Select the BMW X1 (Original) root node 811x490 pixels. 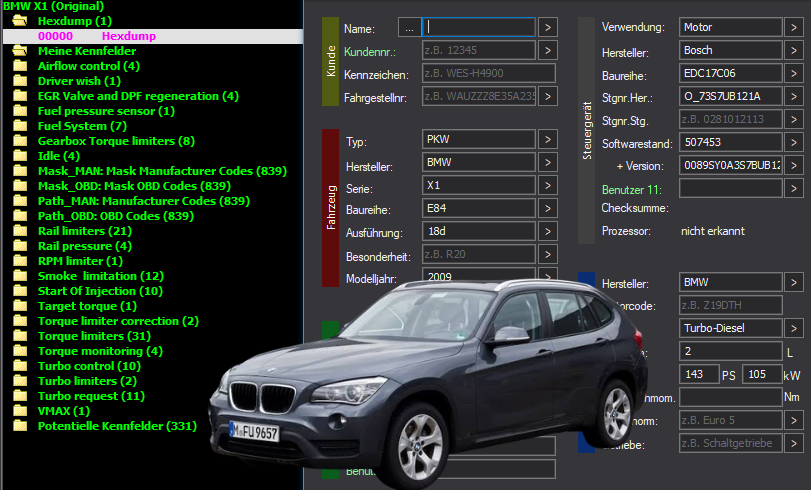point(53,6)
